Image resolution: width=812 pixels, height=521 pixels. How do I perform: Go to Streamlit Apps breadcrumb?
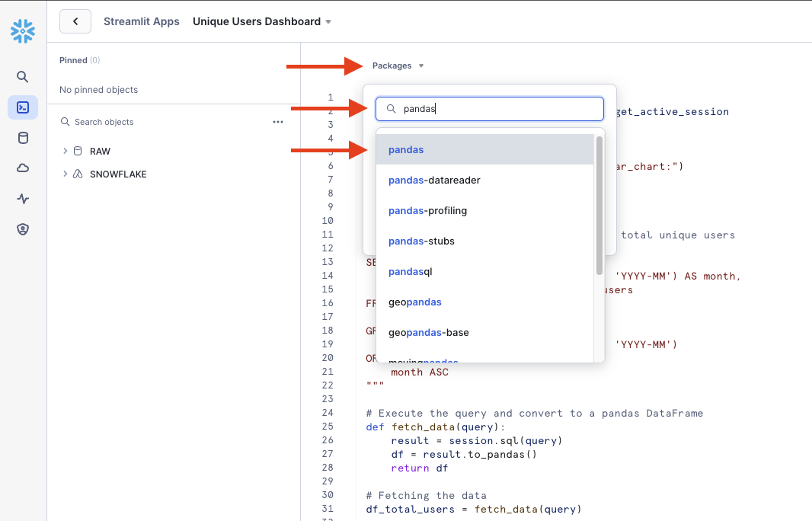tap(142, 21)
